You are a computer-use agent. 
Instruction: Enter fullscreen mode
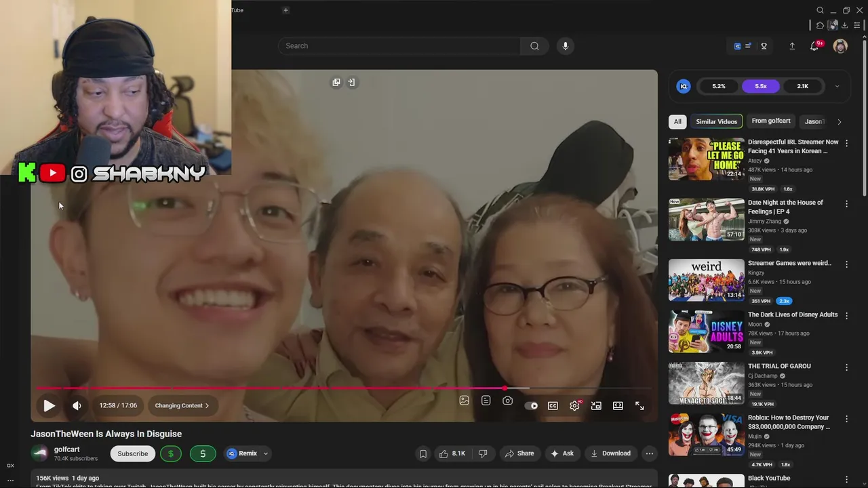[639, 405]
